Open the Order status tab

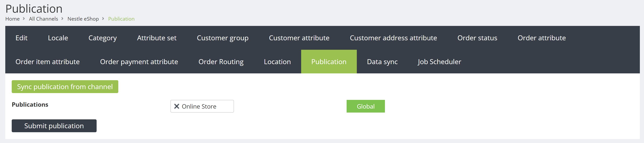click(477, 38)
